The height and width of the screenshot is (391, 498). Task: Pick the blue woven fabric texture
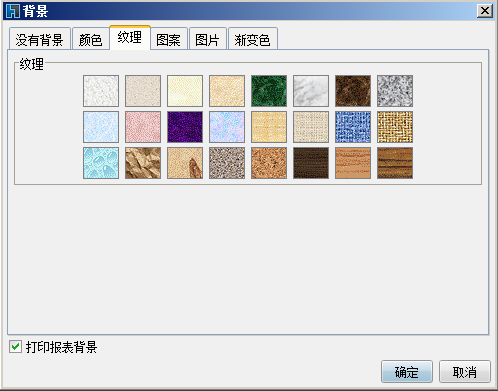[353, 127]
